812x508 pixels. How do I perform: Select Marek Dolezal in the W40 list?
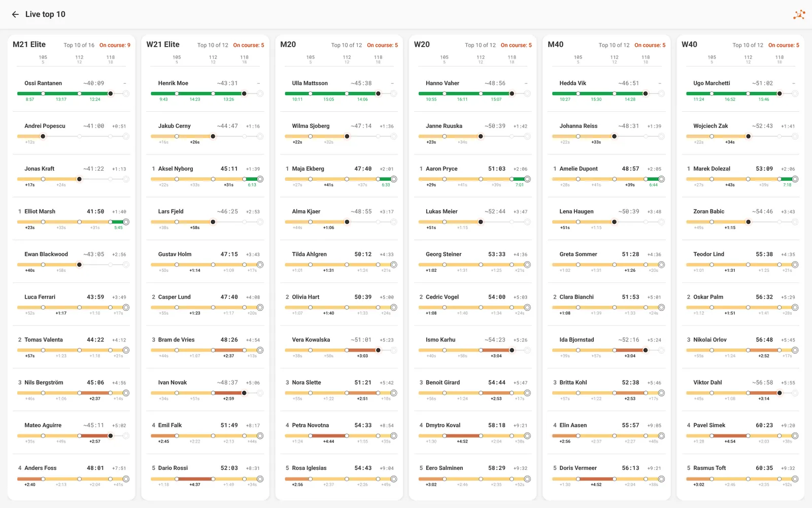[x=712, y=169]
